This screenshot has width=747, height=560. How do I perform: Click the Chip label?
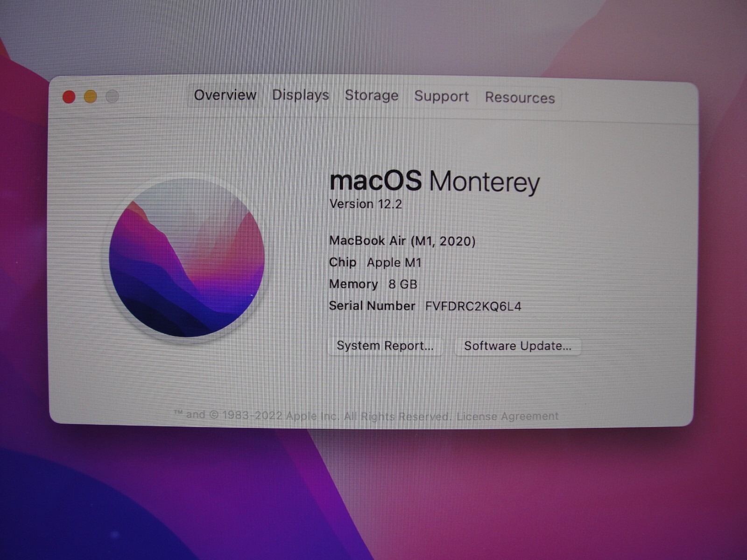pos(343,262)
